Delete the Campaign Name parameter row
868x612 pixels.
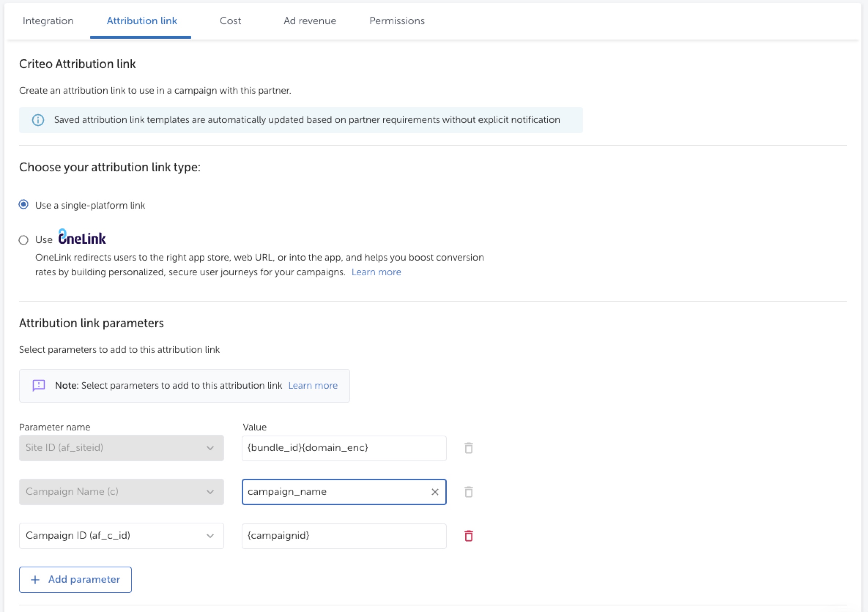point(468,492)
